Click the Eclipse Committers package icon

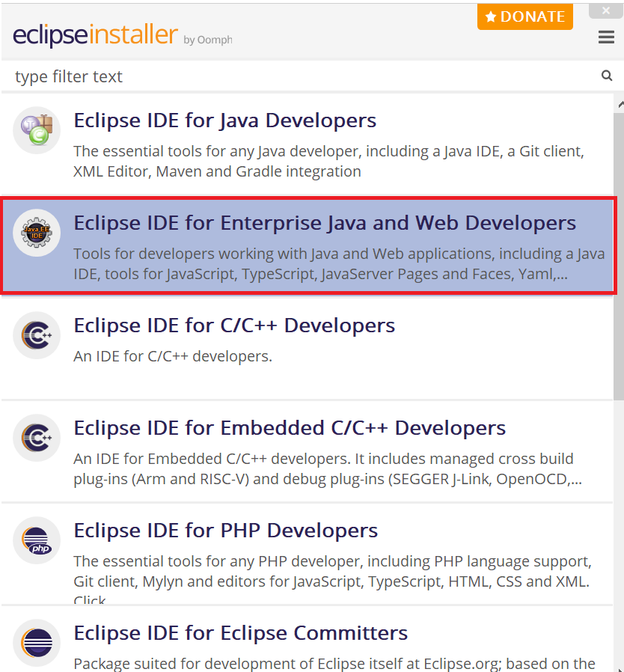(37, 642)
